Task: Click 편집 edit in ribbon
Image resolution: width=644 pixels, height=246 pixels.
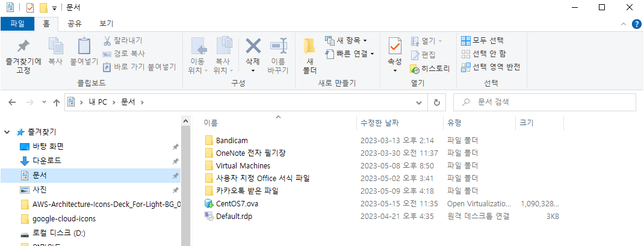Action: pos(423,55)
